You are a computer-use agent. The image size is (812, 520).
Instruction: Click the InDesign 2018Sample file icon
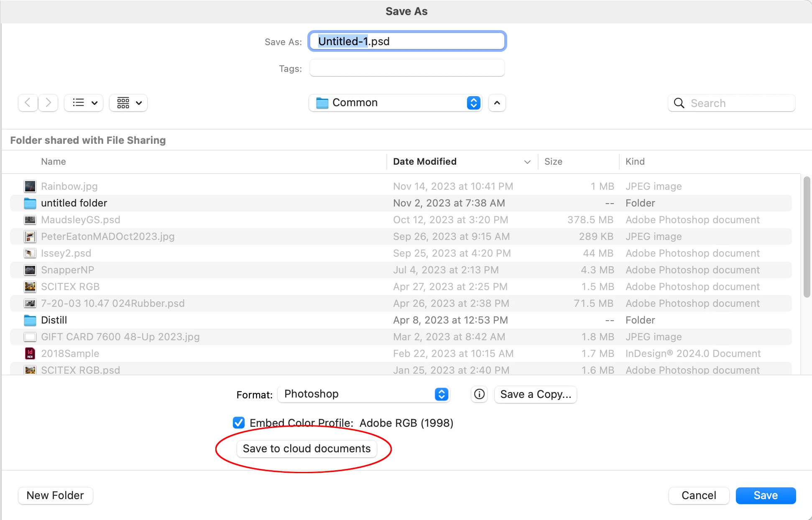click(30, 354)
